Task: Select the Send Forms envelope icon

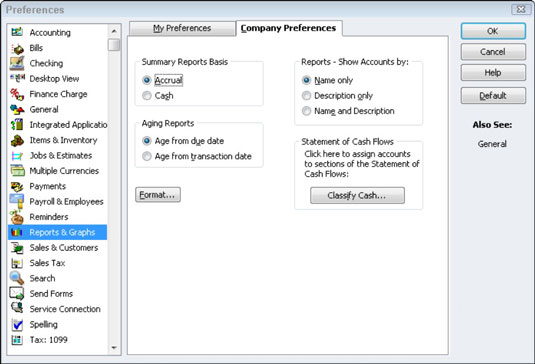Action: click(17, 294)
